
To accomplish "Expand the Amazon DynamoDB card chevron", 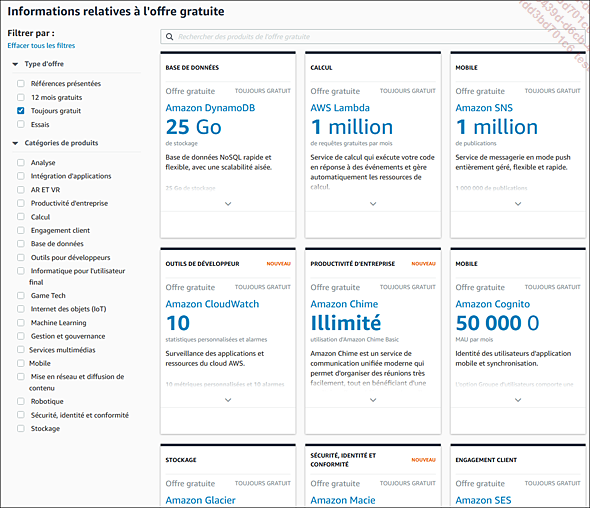I will point(228,204).
